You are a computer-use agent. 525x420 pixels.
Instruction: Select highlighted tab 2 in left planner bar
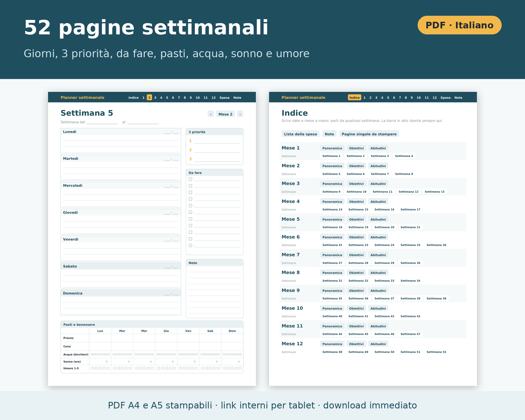[149, 97]
